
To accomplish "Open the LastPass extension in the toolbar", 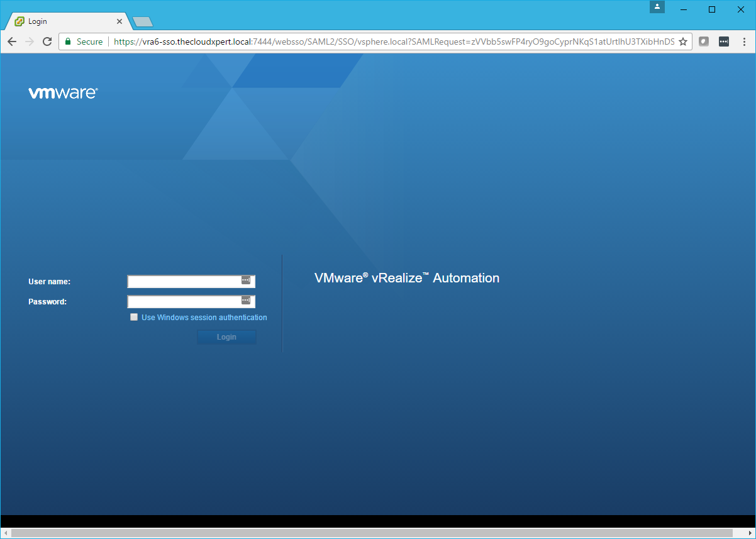I will pos(724,42).
